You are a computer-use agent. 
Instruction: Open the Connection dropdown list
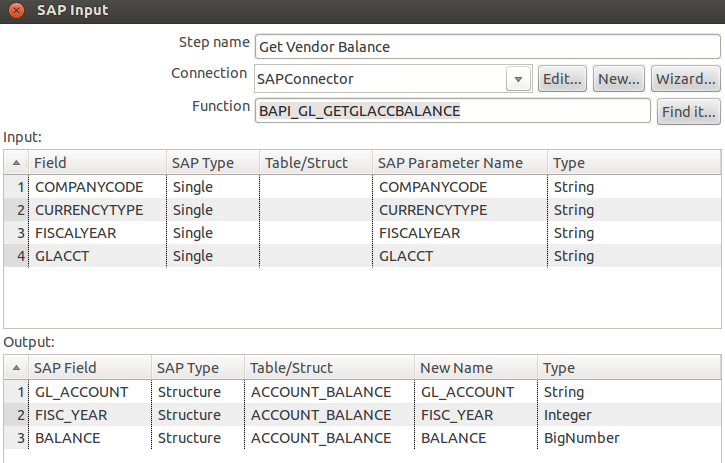pyautogui.click(x=518, y=79)
